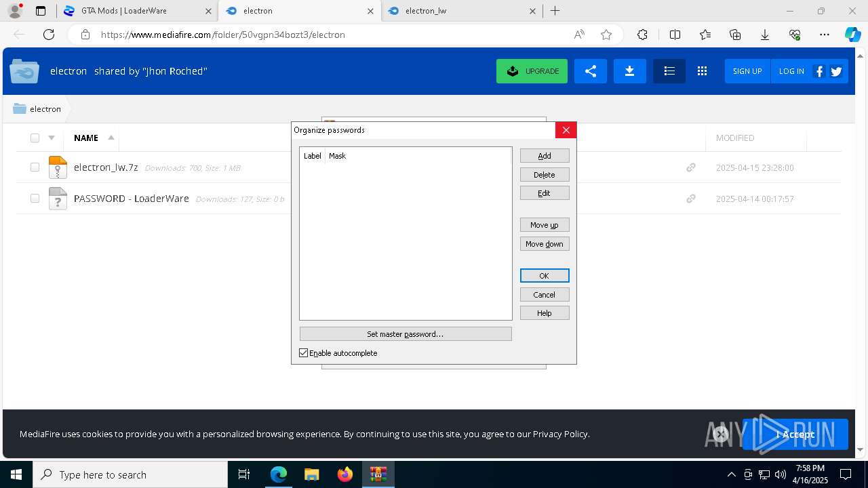
Task: Open the tab actions menu icon
Action: click(x=41, y=11)
